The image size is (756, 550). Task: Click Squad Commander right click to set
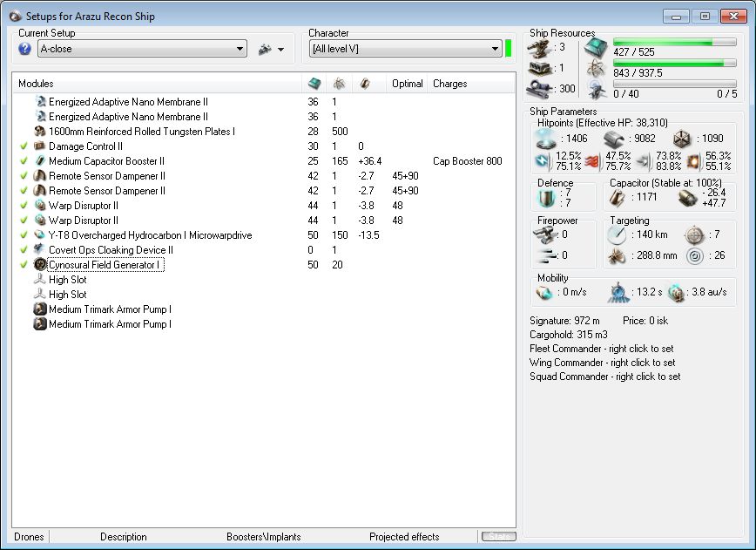pos(604,377)
